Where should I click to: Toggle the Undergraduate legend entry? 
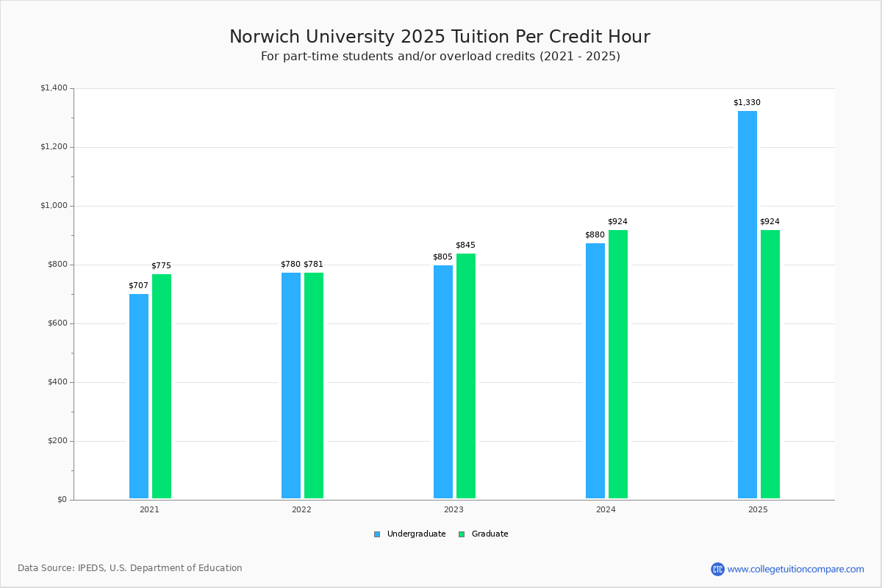coord(416,534)
